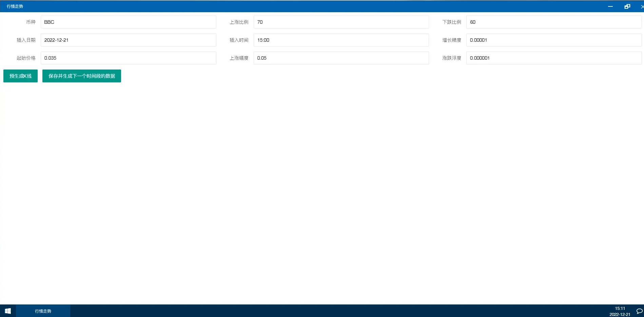Select the 插入时间 field showing 15:00

tap(341, 40)
